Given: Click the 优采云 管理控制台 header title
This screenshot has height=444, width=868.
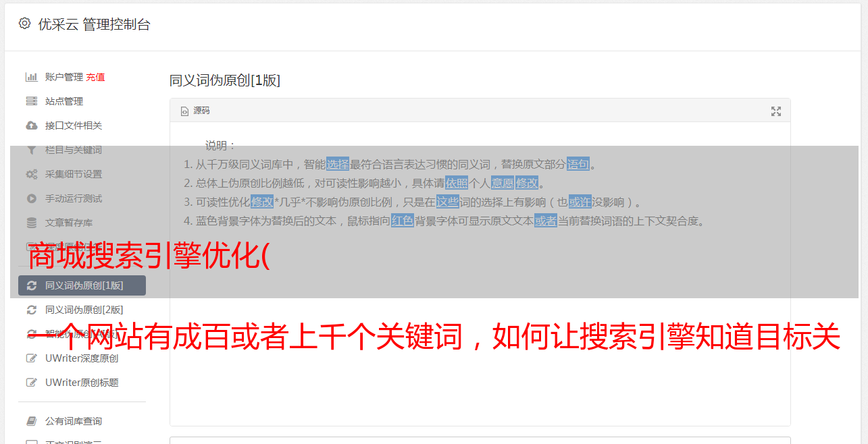Looking at the screenshot, I should tap(94, 24).
